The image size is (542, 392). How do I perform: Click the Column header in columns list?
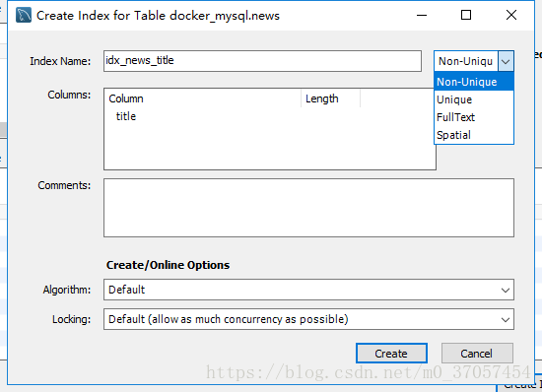click(x=203, y=98)
